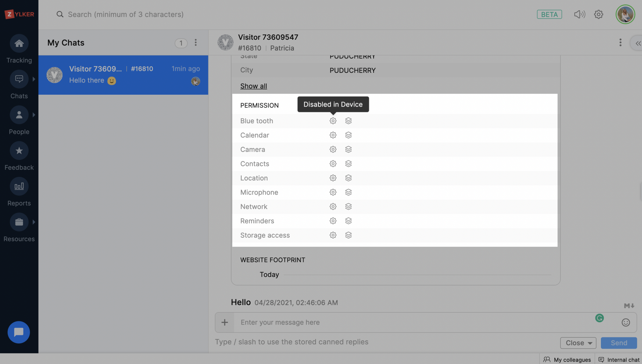Image resolution: width=642 pixels, height=364 pixels.
Task: Click the Blue tooth device permission gear icon
Action: click(x=333, y=121)
